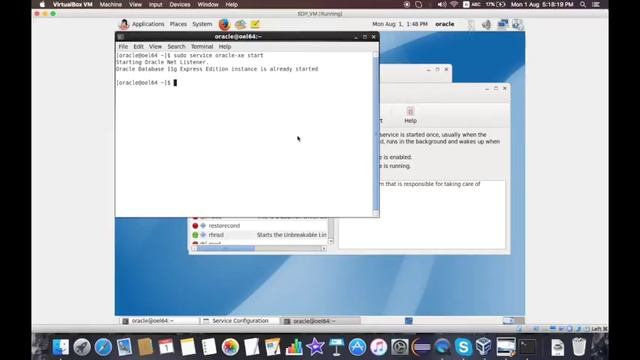Open Keynote in the Dock

[x=336, y=347]
